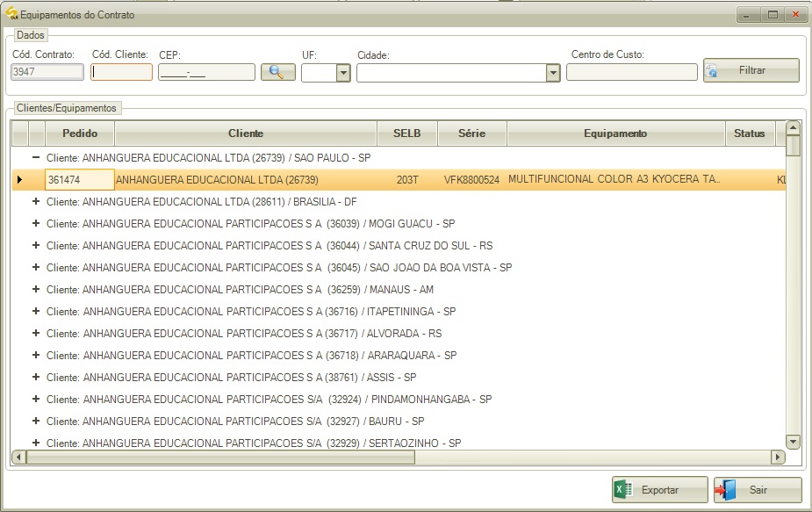This screenshot has width=812, height=512.
Task: Open the Cidade dropdown list
Action: pyautogui.click(x=553, y=73)
